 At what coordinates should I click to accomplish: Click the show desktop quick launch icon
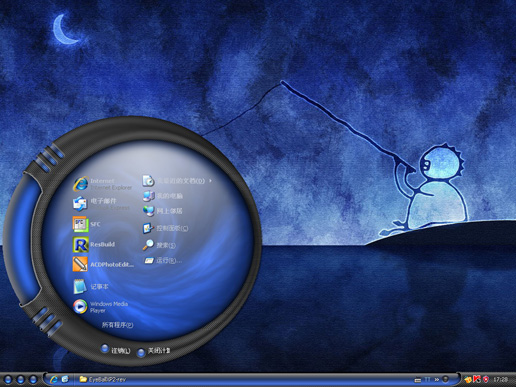point(65,379)
